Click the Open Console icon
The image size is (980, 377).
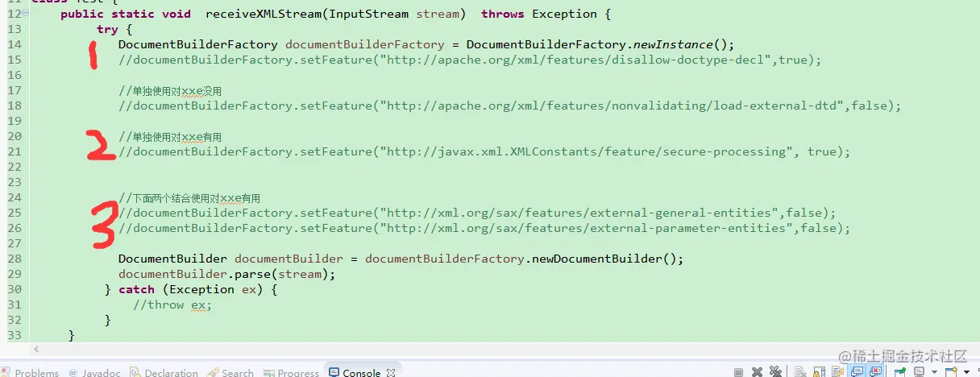pos(952,372)
